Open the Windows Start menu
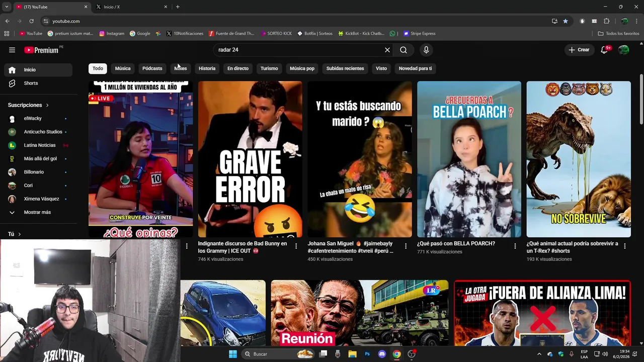 pos(232,354)
